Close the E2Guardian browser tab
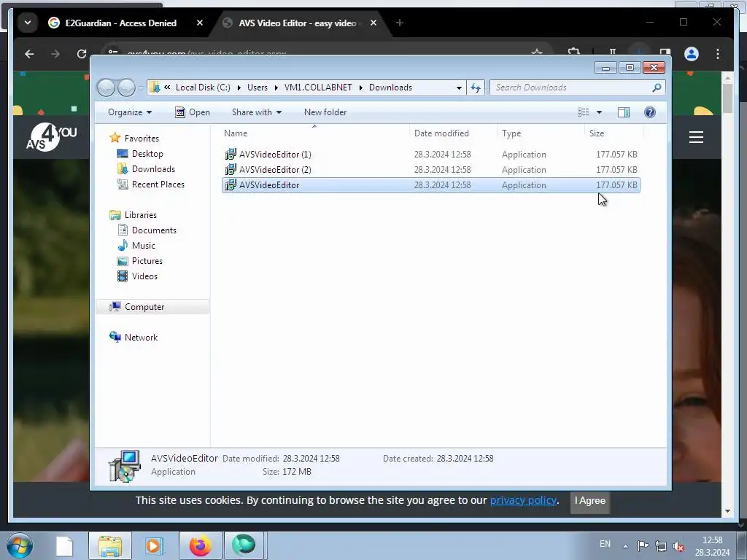Image resolution: width=747 pixels, height=560 pixels. tap(200, 23)
